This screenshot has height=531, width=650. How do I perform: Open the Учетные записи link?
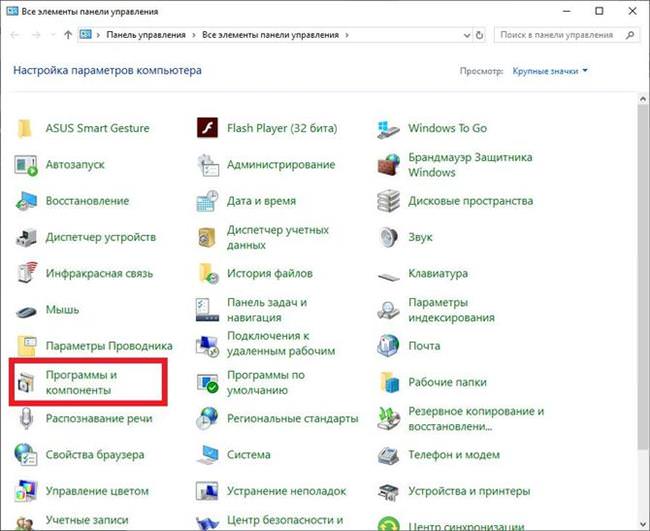point(87,520)
